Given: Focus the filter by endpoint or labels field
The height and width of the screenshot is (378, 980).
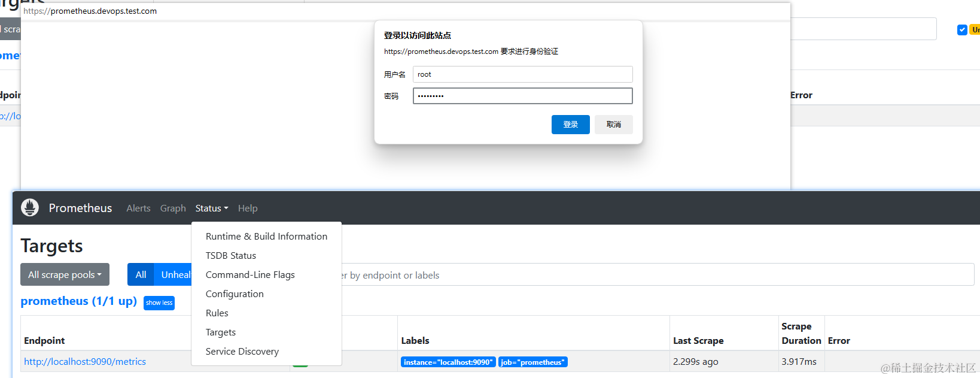Looking at the screenshot, I should tap(657, 275).
